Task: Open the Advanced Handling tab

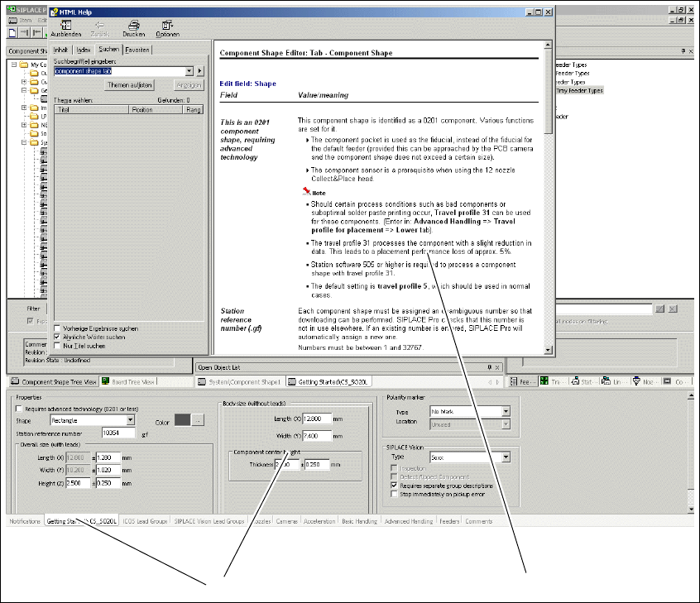Action: (x=408, y=522)
